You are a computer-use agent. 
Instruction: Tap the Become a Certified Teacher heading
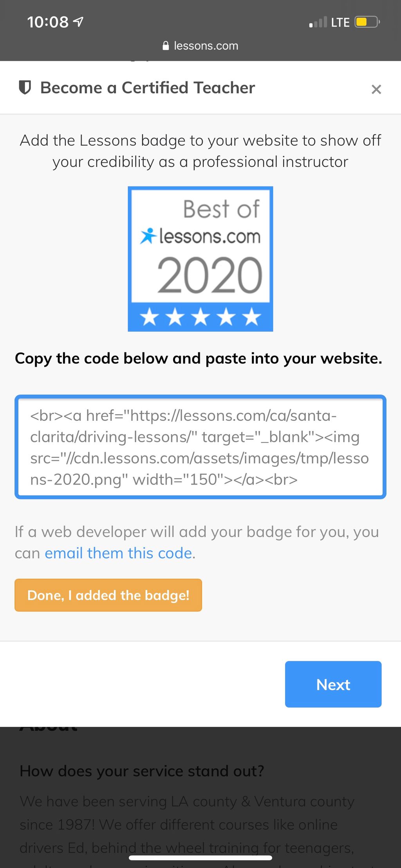pyautogui.click(x=148, y=88)
